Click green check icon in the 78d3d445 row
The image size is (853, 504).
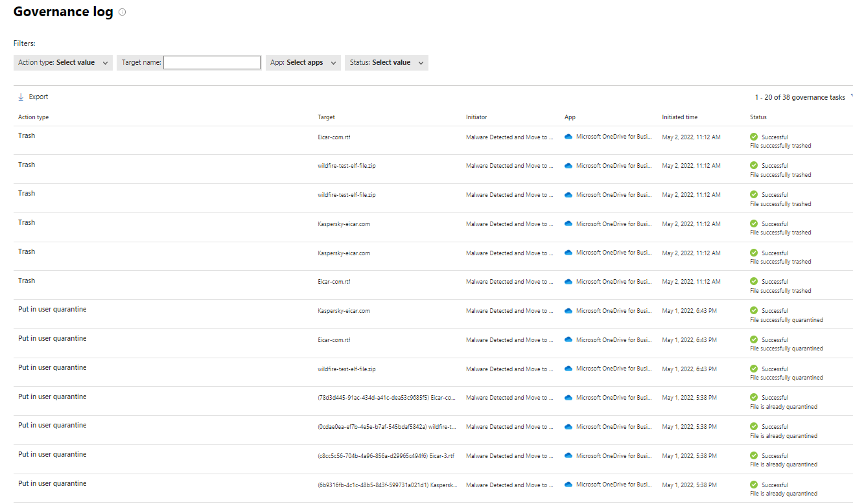pyautogui.click(x=754, y=398)
